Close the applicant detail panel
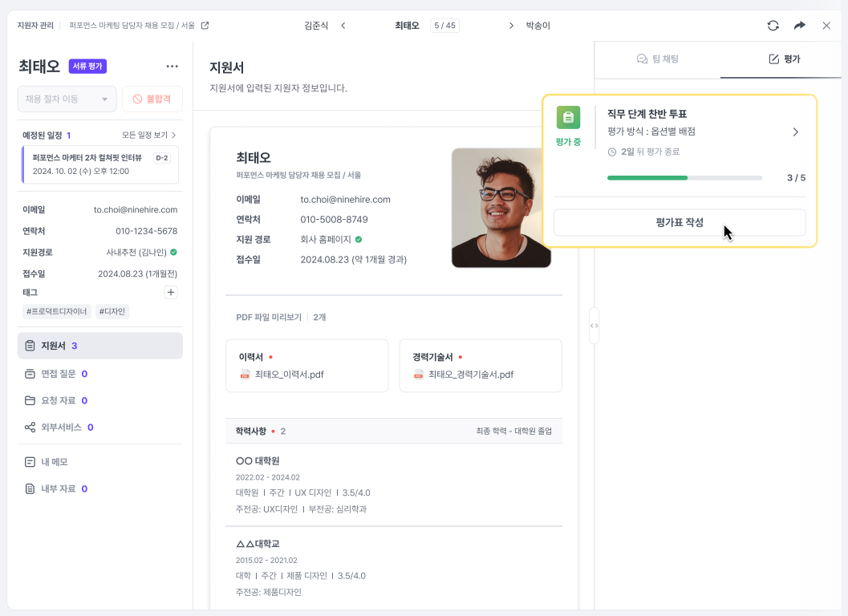This screenshot has height=616, width=848. point(826,26)
